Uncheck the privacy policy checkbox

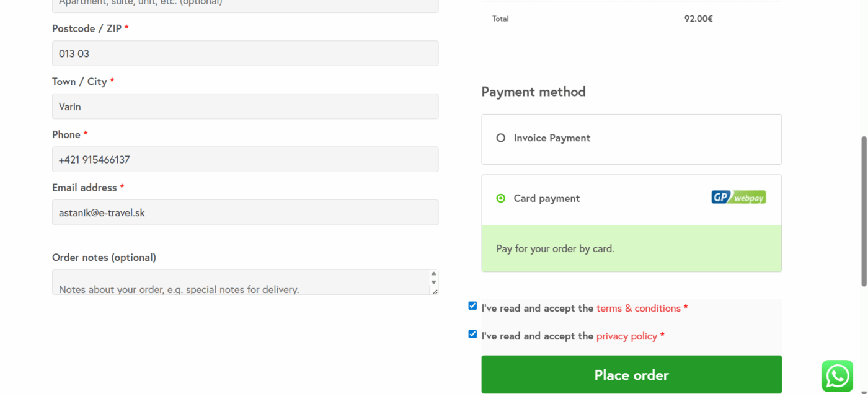[x=472, y=333]
